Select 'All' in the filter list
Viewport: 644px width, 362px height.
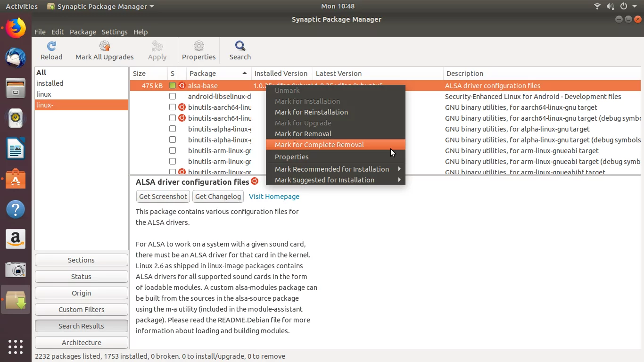tap(81, 73)
